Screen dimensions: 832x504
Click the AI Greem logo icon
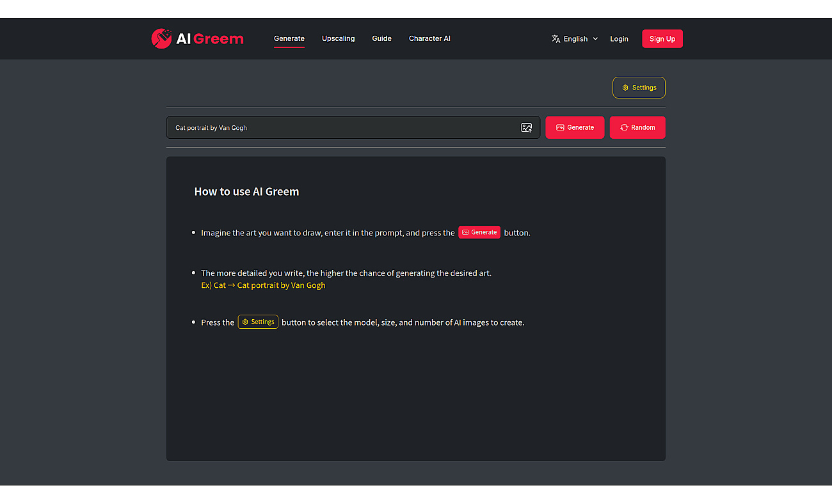click(x=161, y=38)
